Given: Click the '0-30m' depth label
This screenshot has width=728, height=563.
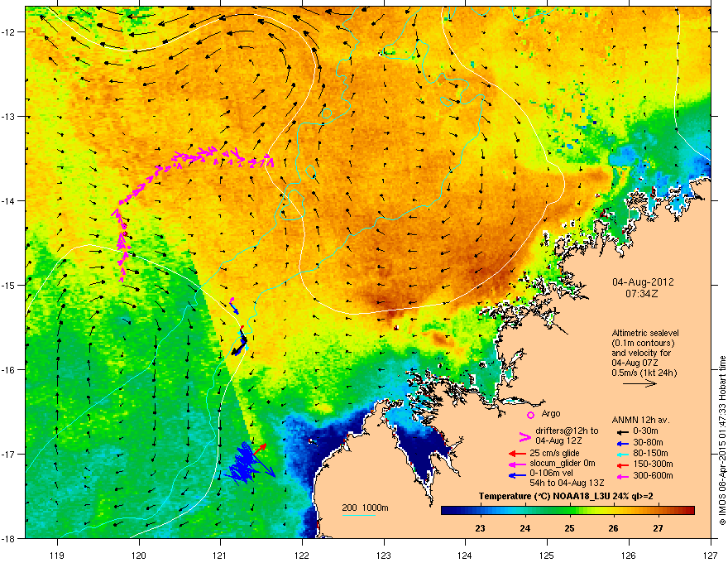Looking at the screenshot, I should [x=646, y=431].
